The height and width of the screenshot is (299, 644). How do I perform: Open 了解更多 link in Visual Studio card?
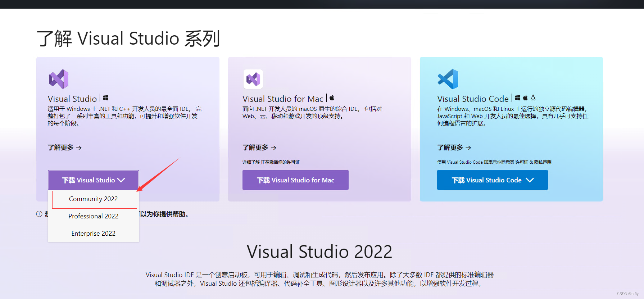click(65, 148)
